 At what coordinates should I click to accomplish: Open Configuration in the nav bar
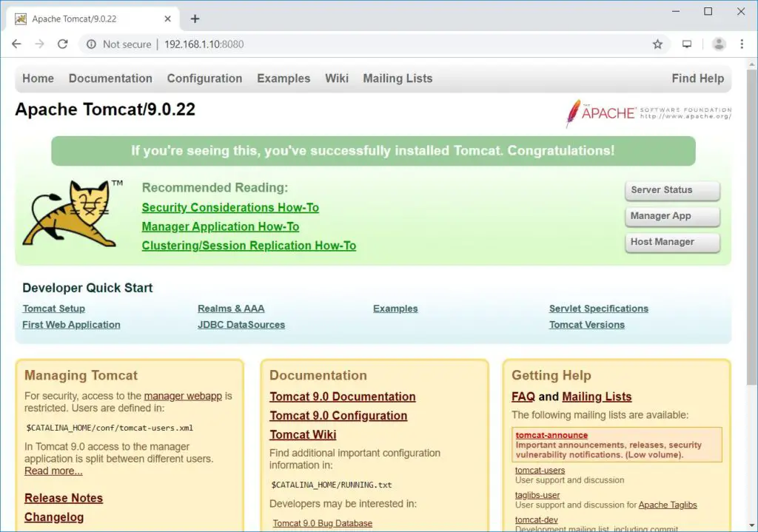tap(204, 78)
